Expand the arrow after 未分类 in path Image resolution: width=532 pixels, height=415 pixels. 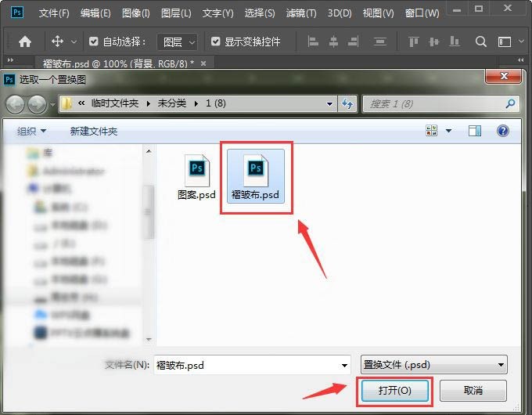click(196, 103)
